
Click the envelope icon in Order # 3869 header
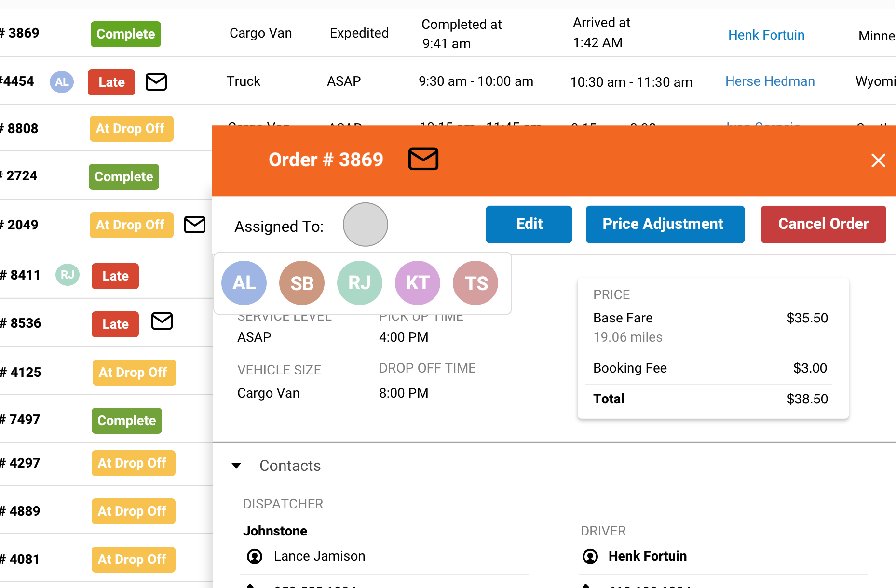point(423,159)
